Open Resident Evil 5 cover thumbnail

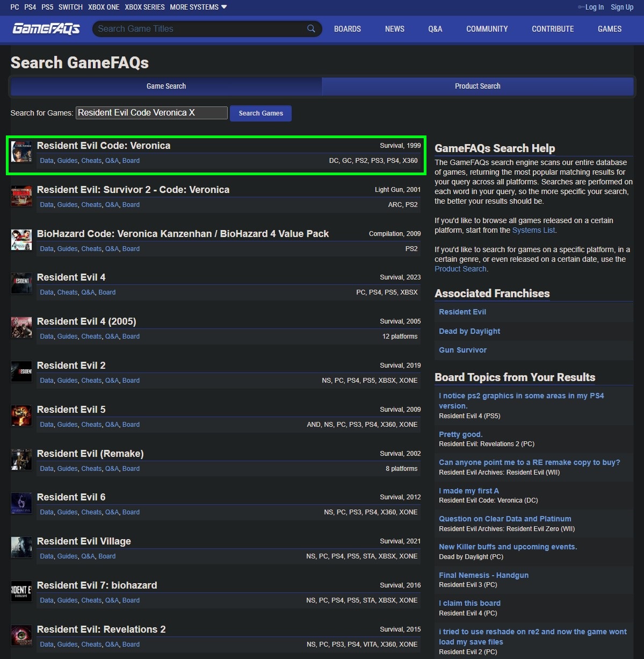(21, 416)
